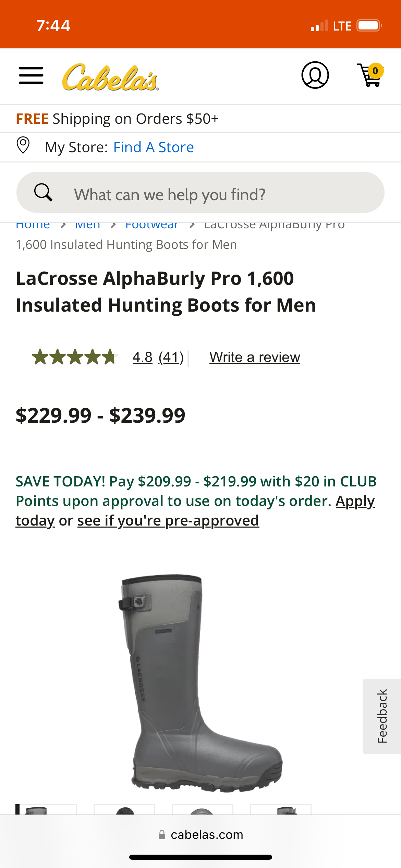401x868 pixels.
Task: Open the Men breadcrumb category
Action: point(88,226)
